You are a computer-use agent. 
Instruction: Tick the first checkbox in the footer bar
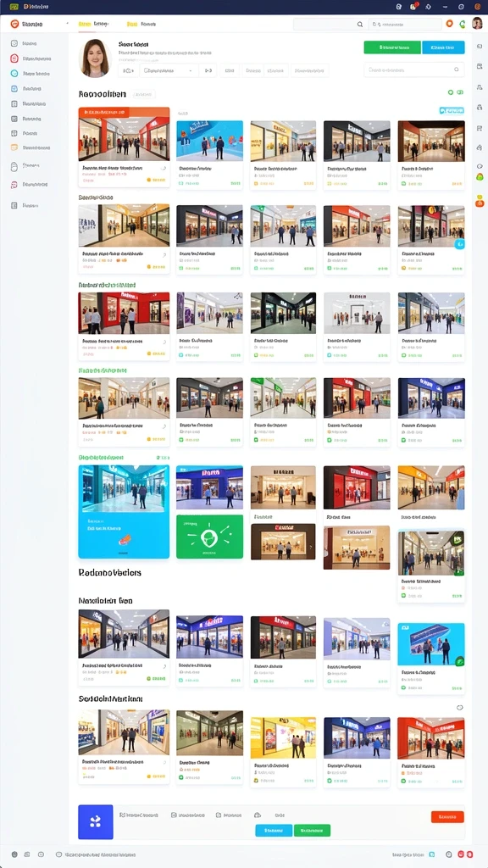pyautogui.click(x=122, y=815)
